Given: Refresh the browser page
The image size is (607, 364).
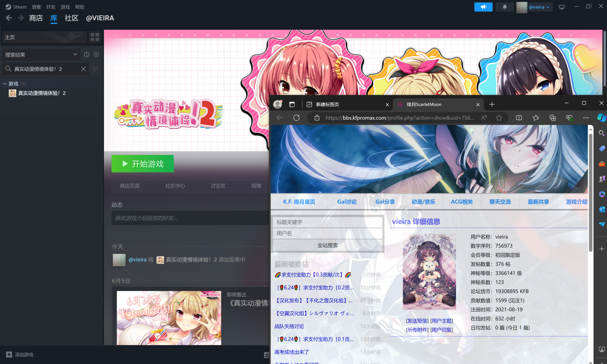Looking at the screenshot, I should (x=296, y=118).
